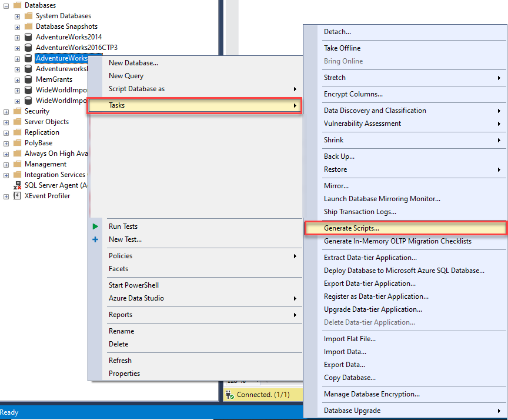This screenshot has height=420, width=508.
Task: Choose Back Up... option
Action: [405, 156]
